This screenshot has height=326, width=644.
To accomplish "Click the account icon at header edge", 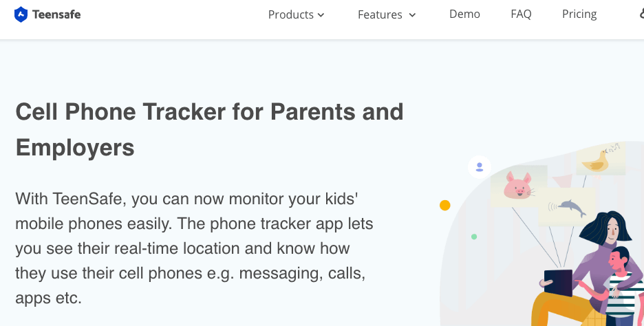I will click(640, 14).
